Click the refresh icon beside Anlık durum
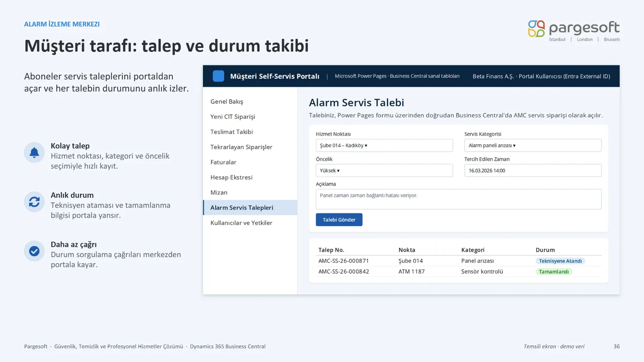This screenshot has width=644, height=362. 34,202
